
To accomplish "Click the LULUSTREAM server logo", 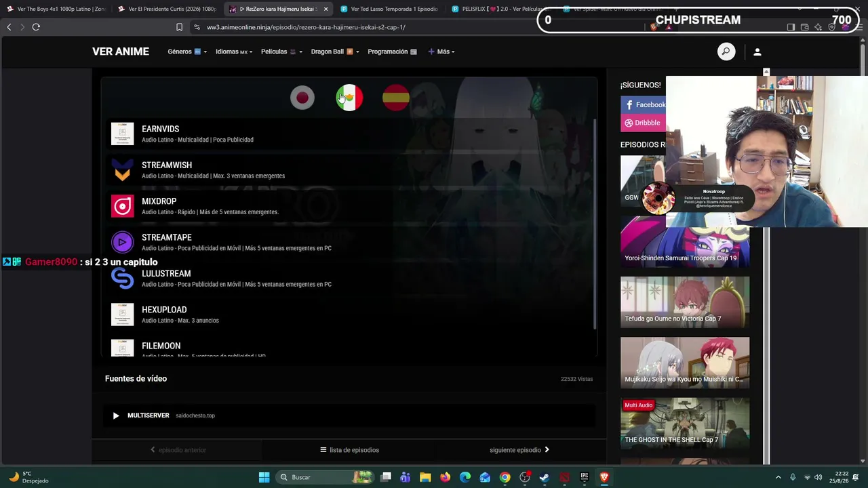I will (x=122, y=279).
